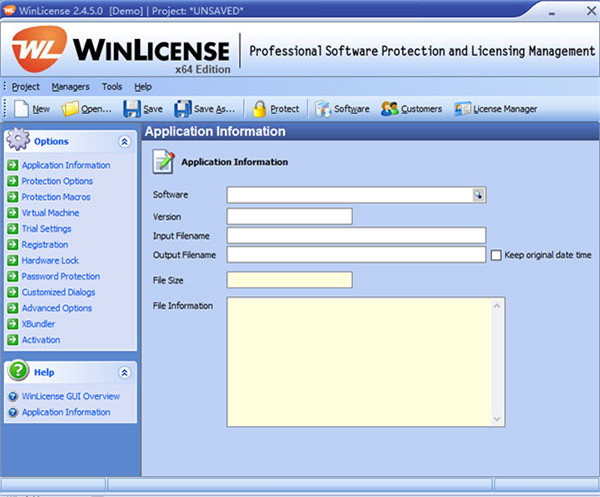Image resolution: width=600 pixels, height=497 pixels.
Task: Collapse the Help panel
Action: click(124, 373)
